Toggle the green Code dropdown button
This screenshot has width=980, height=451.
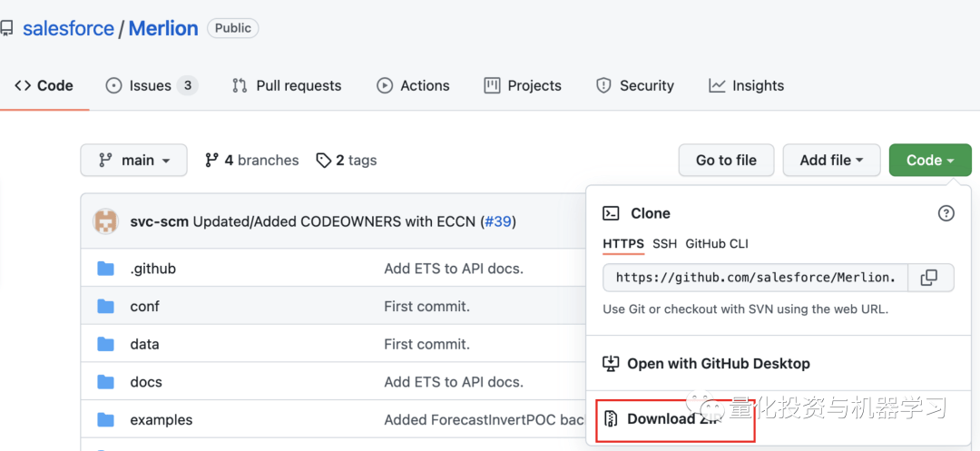pos(930,160)
